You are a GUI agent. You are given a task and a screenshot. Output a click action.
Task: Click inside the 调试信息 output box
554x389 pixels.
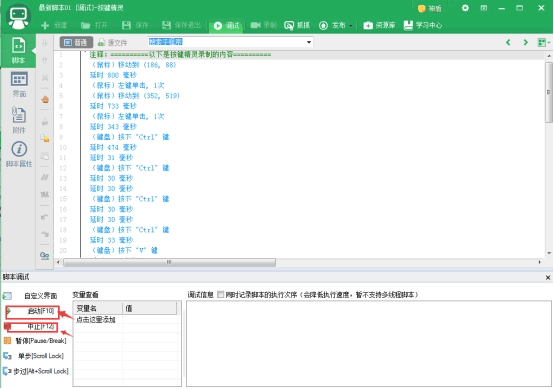(x=369, y=343)
